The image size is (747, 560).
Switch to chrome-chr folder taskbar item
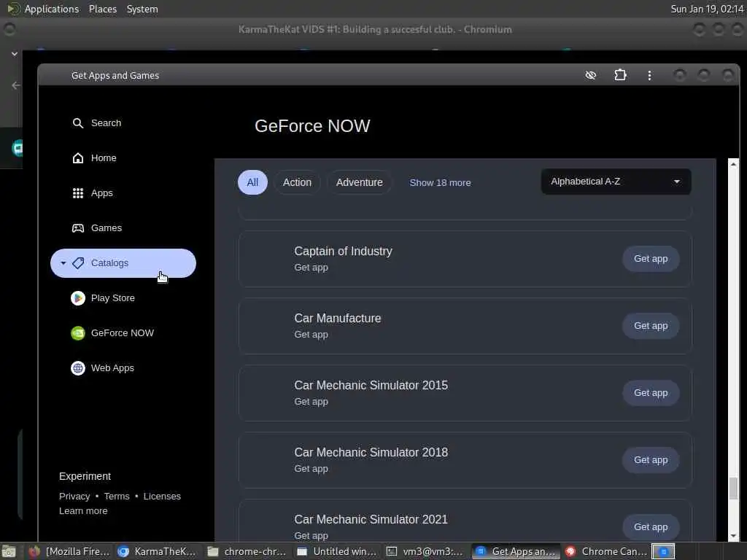point(247,551)
